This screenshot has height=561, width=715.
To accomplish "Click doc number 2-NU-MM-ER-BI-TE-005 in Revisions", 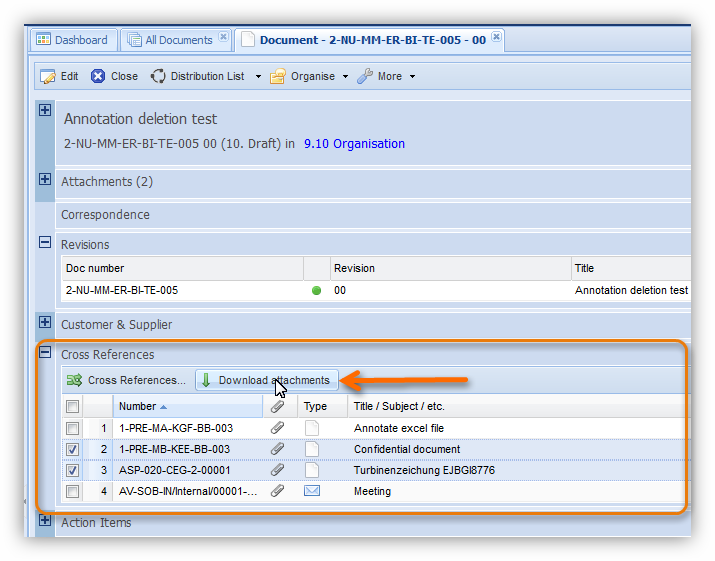I will (x=122, y=291).
